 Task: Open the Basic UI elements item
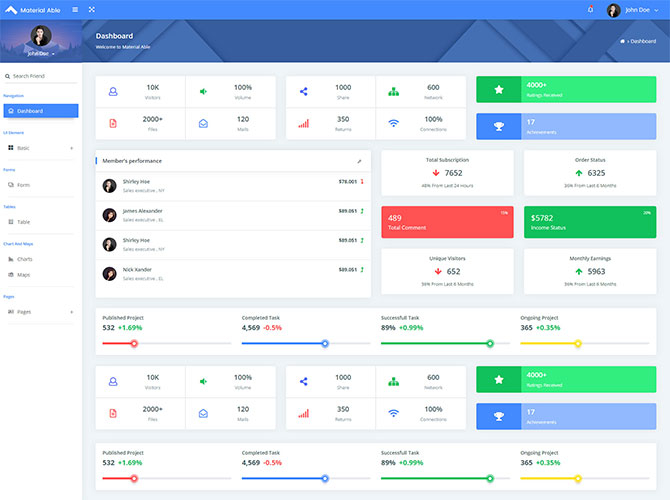(41, 148)
